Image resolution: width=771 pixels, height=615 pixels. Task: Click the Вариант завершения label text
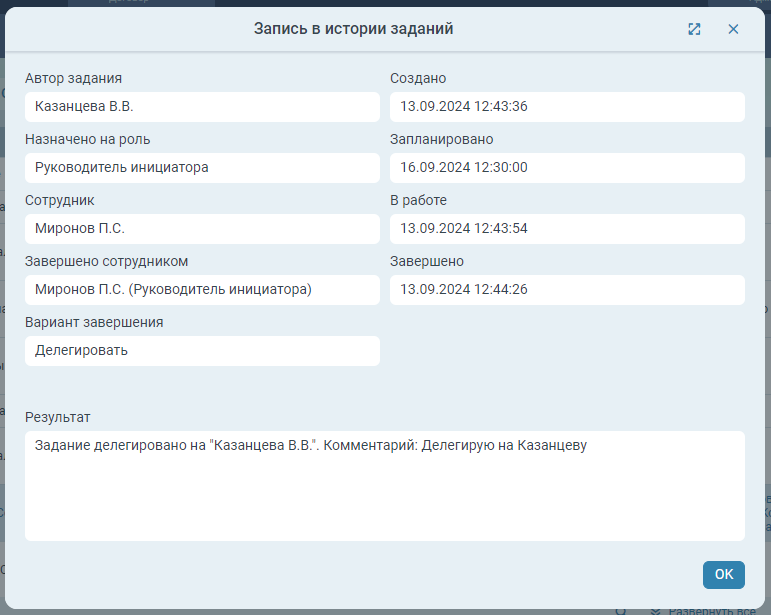tap(94, 322)
